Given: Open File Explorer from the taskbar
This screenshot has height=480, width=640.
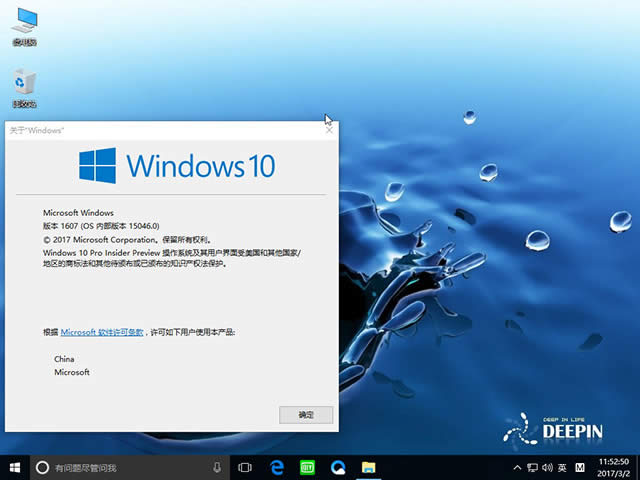Looking at the screenshot, I should coord(368,467).
